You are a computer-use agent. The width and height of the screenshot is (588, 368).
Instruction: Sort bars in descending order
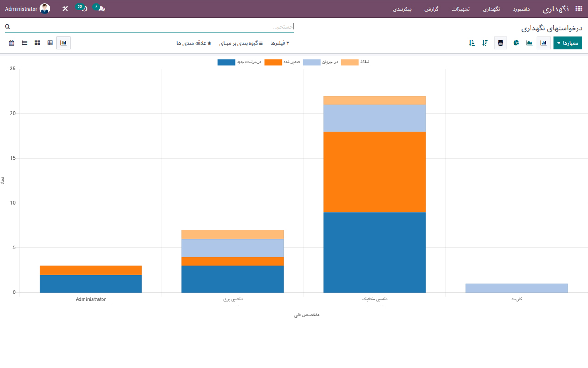[x=485, y=43]
